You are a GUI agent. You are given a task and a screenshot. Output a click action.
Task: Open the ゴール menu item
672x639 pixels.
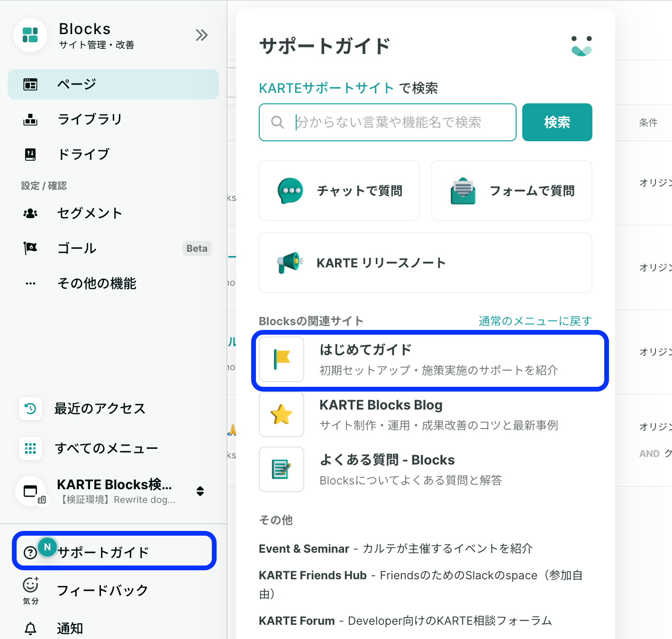[113, 248]
